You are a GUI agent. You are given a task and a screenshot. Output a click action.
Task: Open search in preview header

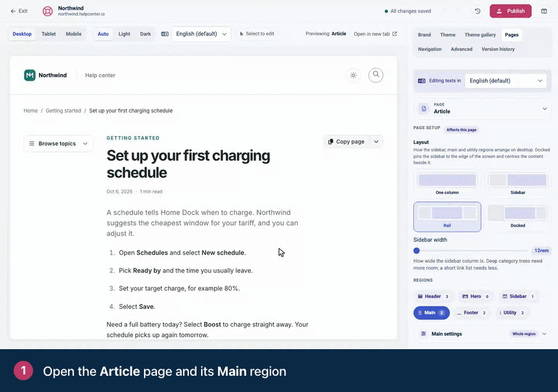[376, 75]
